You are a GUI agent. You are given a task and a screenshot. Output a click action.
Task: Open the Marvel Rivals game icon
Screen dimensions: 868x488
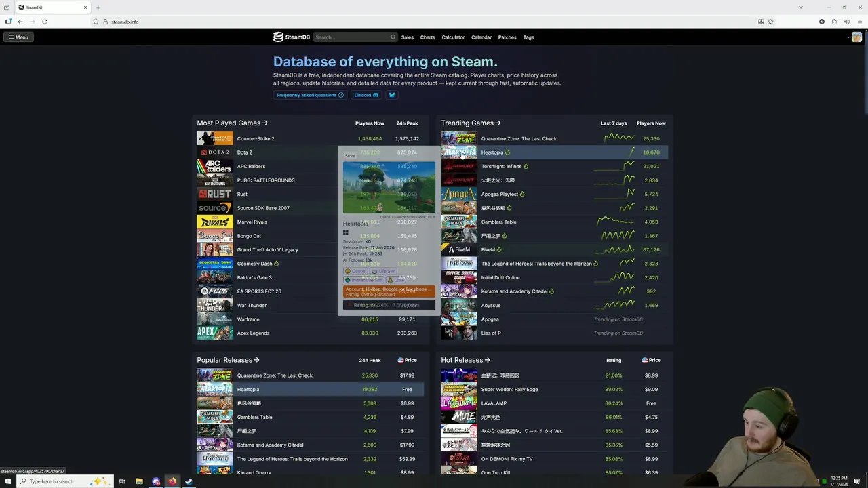(x=215, y=222)
